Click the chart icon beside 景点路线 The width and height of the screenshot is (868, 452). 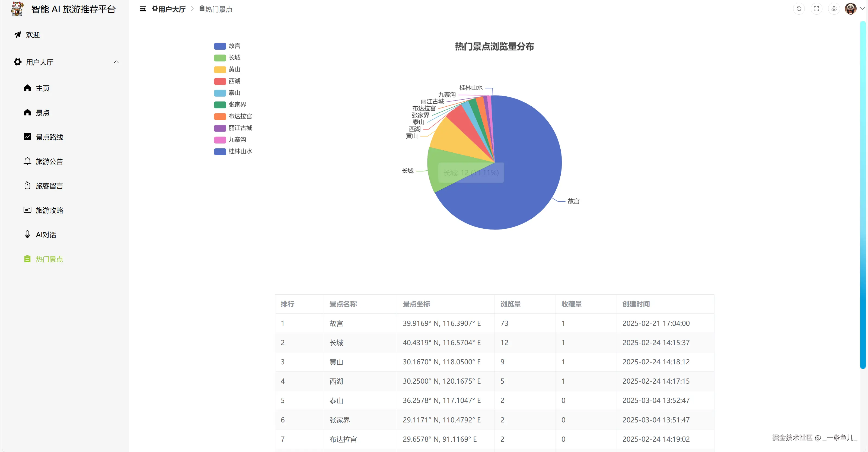coord(27,136)
